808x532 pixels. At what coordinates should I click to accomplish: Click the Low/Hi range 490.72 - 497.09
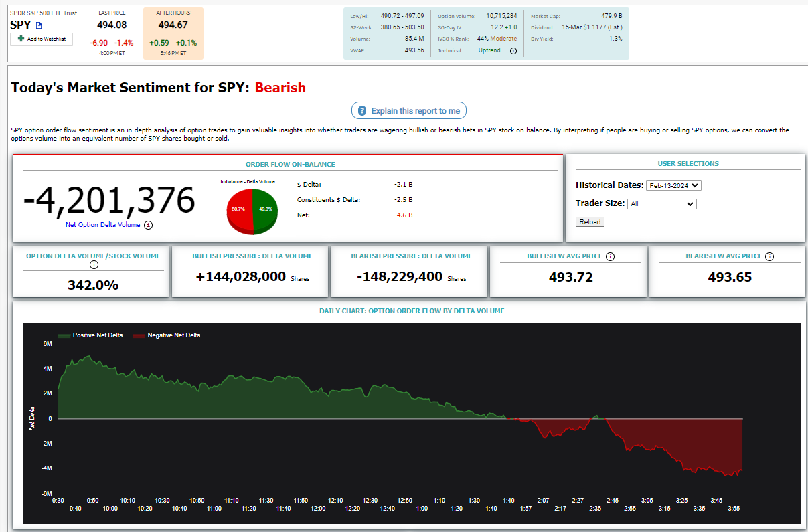pyautogui.click(x=402, y=15)
